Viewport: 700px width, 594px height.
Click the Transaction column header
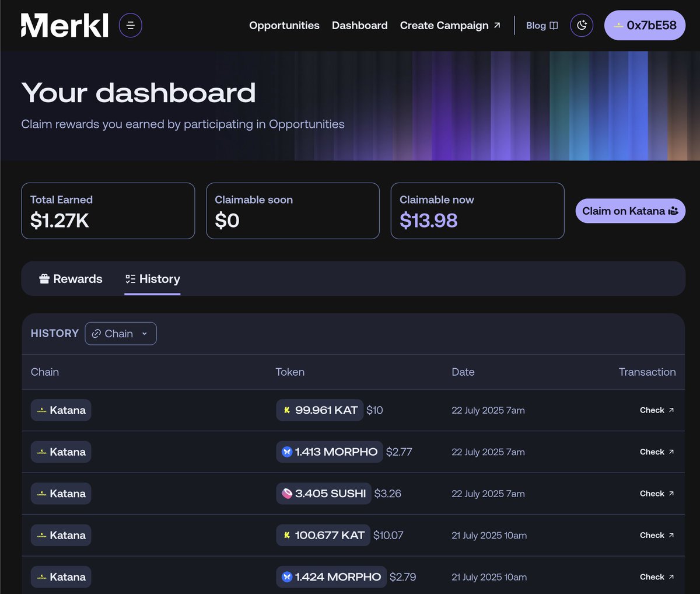pyautogui.click(x=647, y=372)
